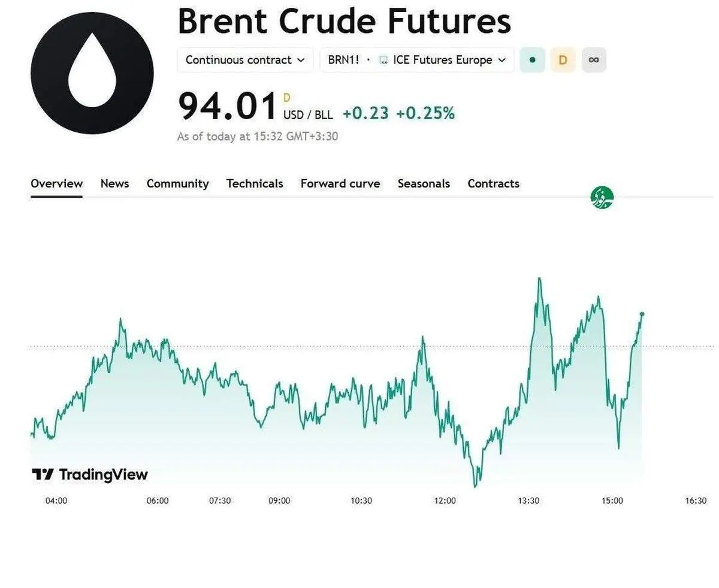Click the gray infinity continuous contract badge

coord(594,60)
